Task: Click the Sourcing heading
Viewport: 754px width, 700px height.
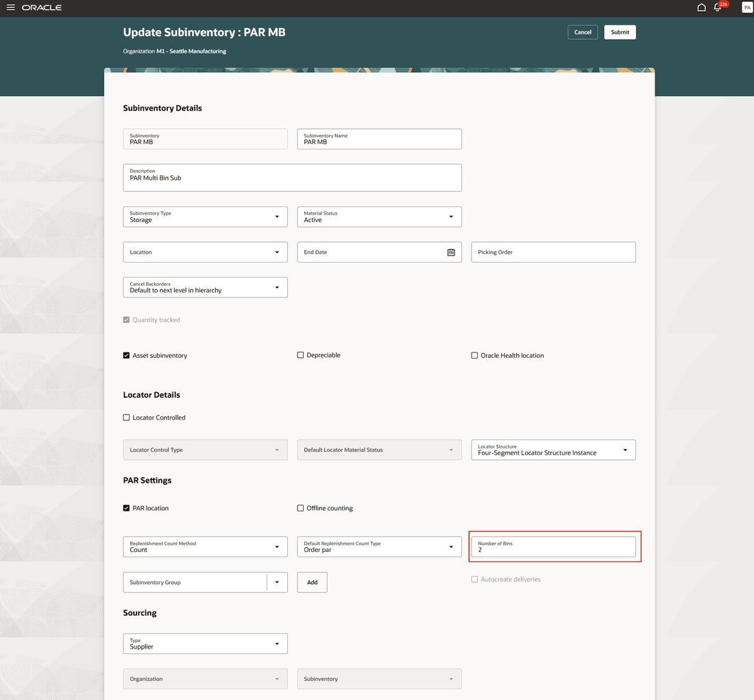Action: pyautogui.click(x=140, y=613)
